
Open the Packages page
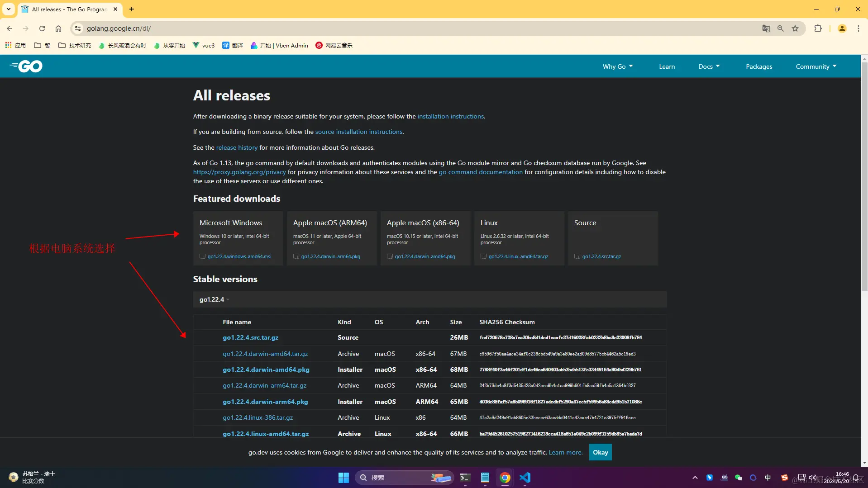[759, 66]
